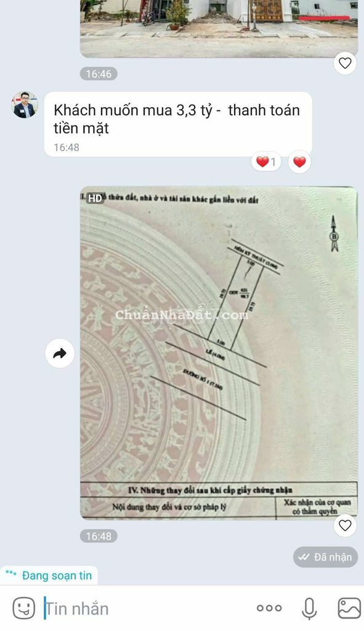Tap the red heart react button on the message
This screenshot has height=631, width=364.
(299, 162)
